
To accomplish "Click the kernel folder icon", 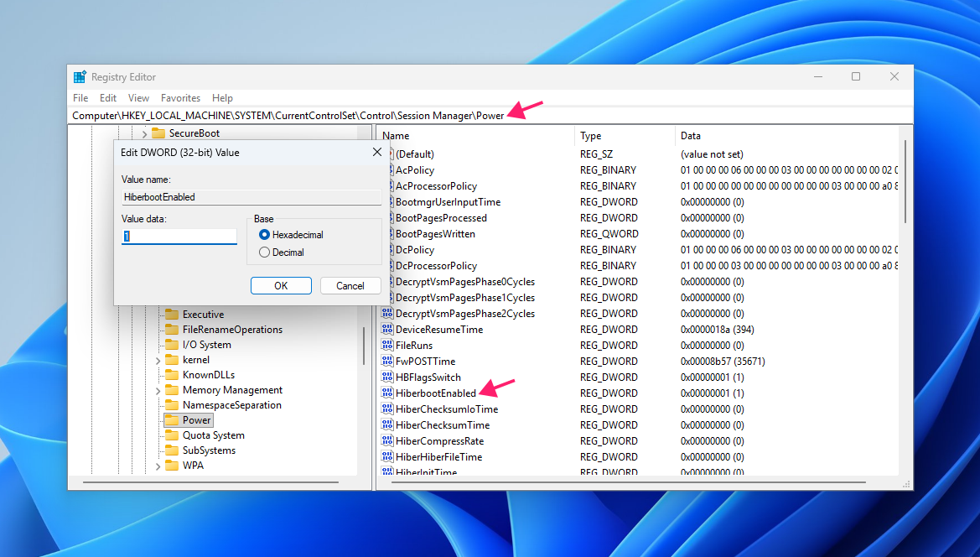I will 171,360.
